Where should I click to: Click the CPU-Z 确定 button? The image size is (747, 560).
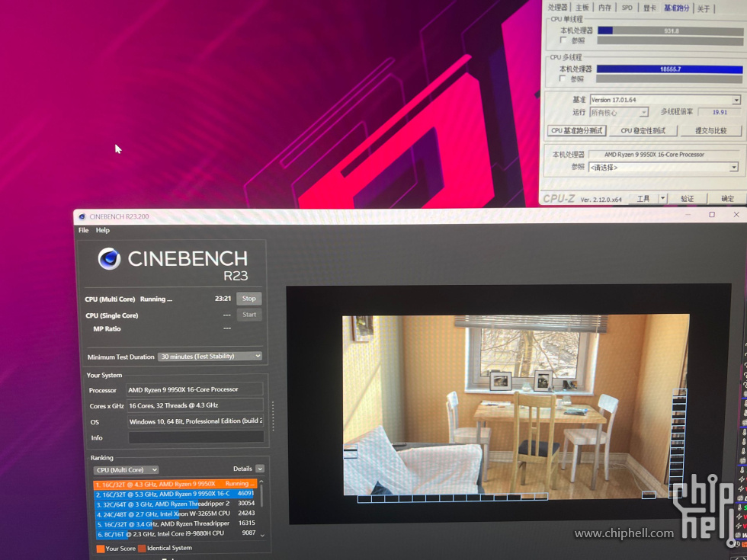(x=727, y=199)
